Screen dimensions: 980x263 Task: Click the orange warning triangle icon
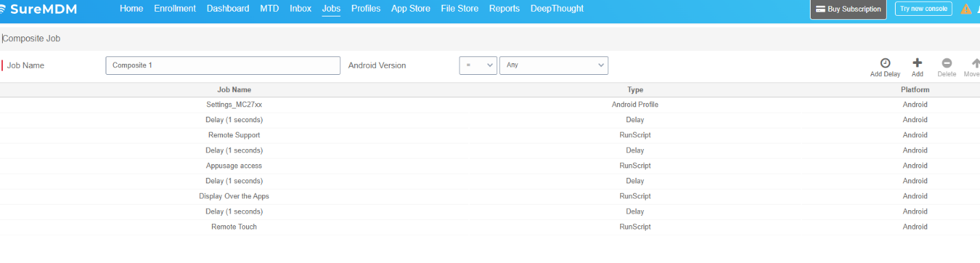pyautogui.click(x=966, y=9)
